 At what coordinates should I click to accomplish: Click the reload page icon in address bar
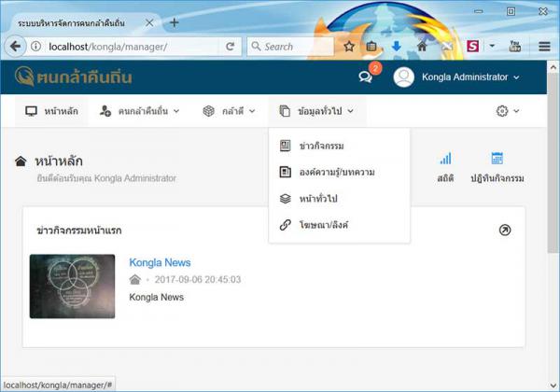(230, 46)
